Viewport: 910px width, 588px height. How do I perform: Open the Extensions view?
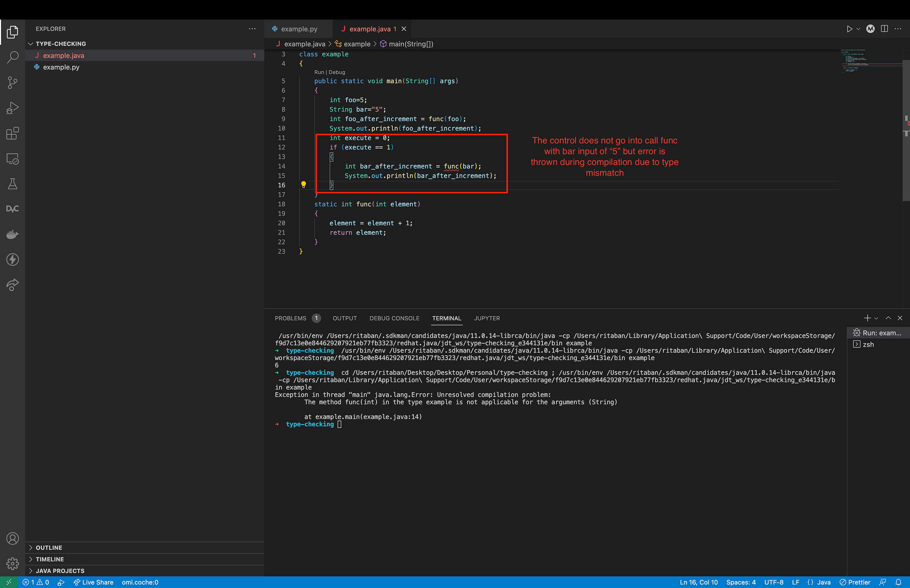(12, 133)
